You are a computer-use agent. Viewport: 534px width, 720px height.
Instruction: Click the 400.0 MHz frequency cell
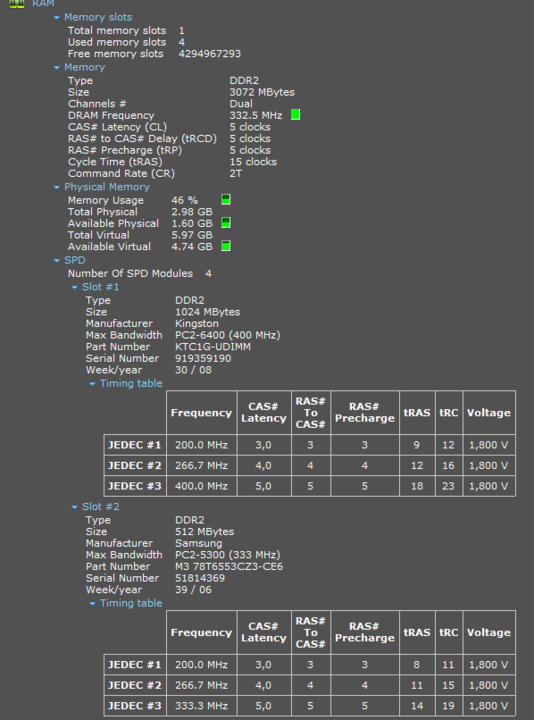(202, 486)
